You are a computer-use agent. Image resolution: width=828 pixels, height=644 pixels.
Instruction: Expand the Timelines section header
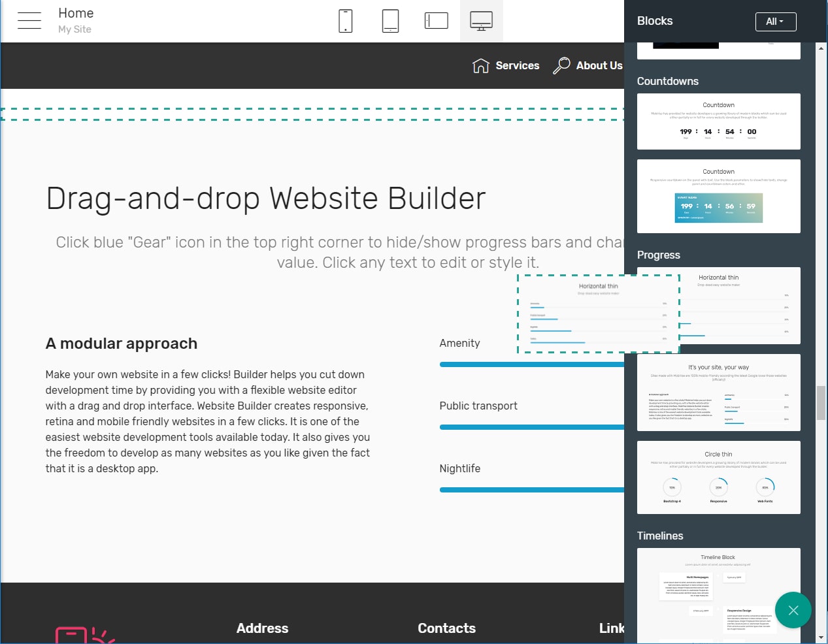(660, 536)
